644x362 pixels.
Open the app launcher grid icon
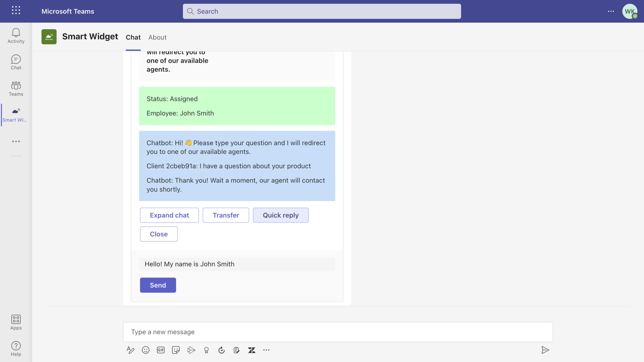tap(16, 10)
